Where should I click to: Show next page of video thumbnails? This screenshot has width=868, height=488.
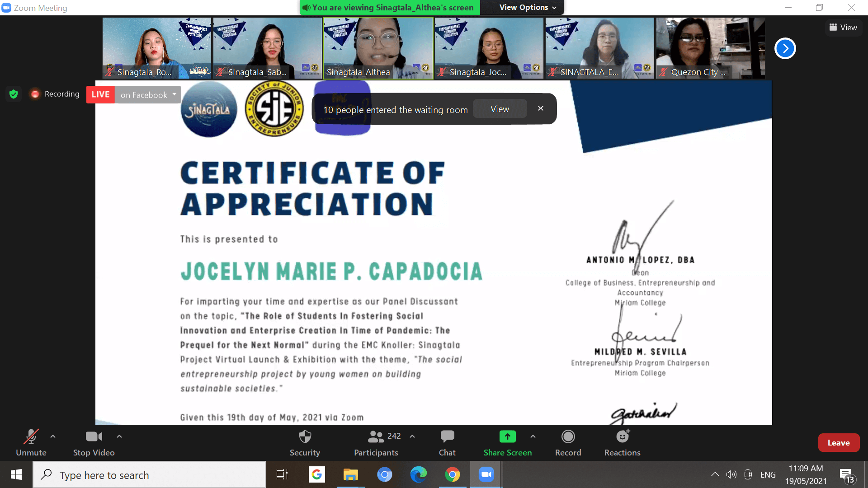click(x=785, y=48)
